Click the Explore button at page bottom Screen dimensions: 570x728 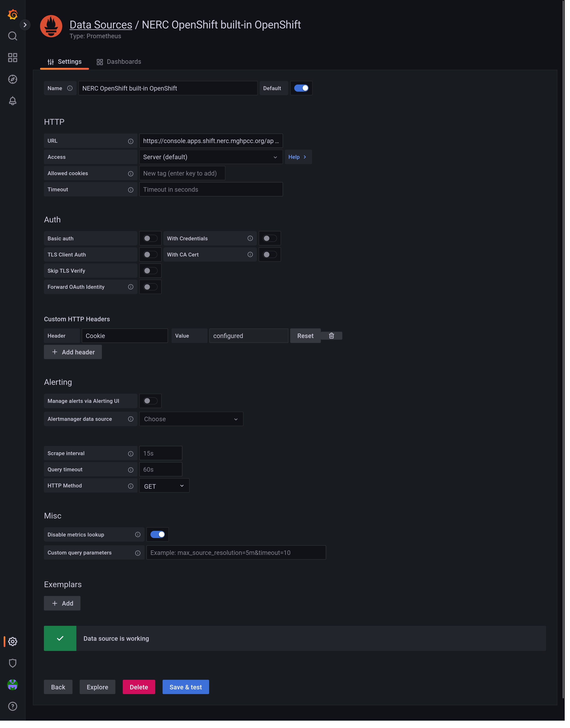pyautogui.click(x=98, y=694)
